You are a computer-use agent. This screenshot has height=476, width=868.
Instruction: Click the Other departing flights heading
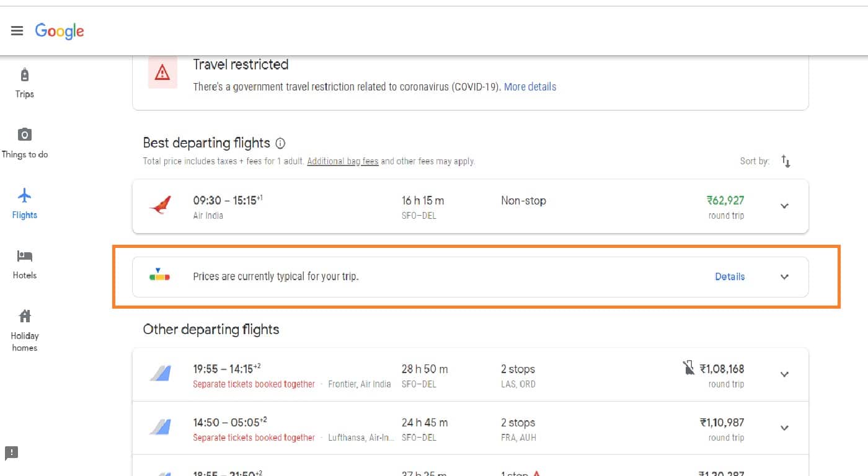click(211, 329)
